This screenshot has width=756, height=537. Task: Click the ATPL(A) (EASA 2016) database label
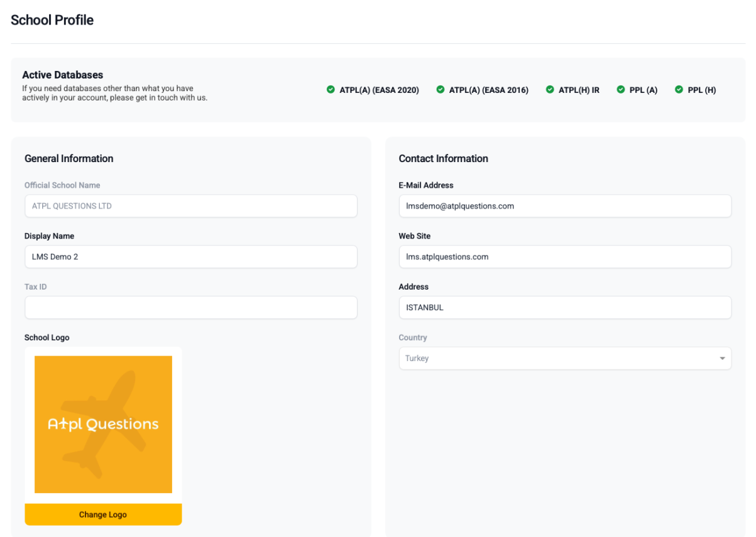click(488, 90)
